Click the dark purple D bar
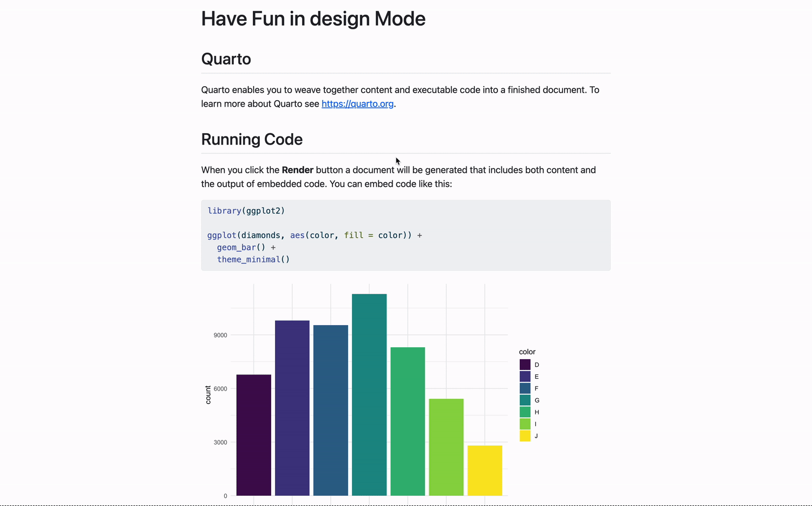Viewport: 812px width, 506px height. (x=254, y=435)
